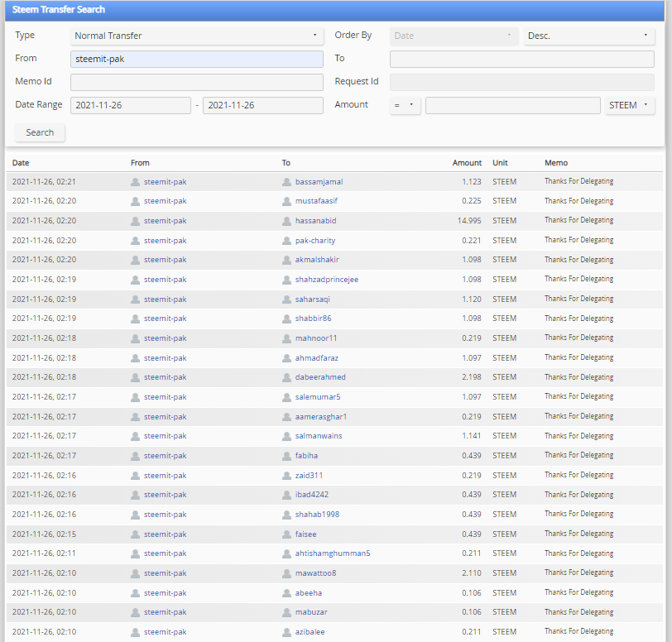Click the Request Id input field
Image resolution: width=672 pixels, height=642 pixels.
click(x=522, y=82)
